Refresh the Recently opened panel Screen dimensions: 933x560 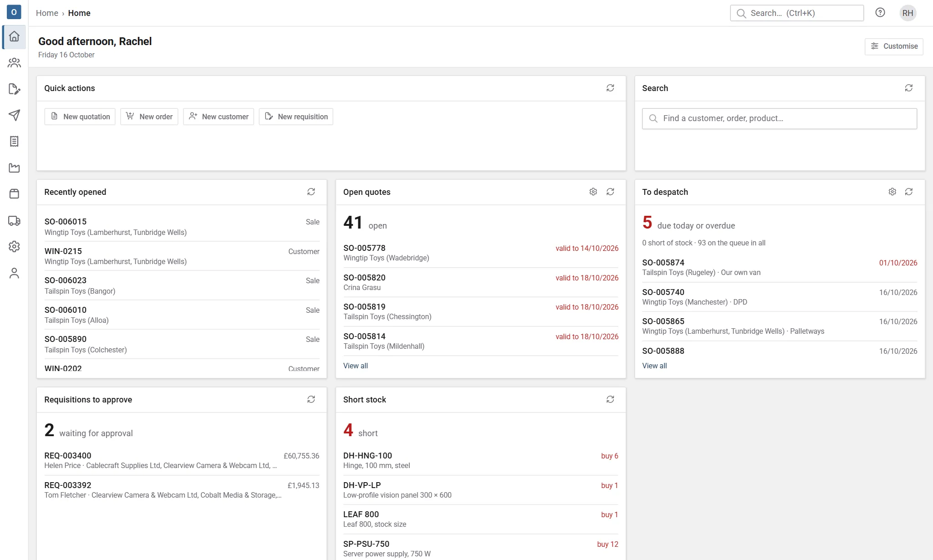[311, 192]
